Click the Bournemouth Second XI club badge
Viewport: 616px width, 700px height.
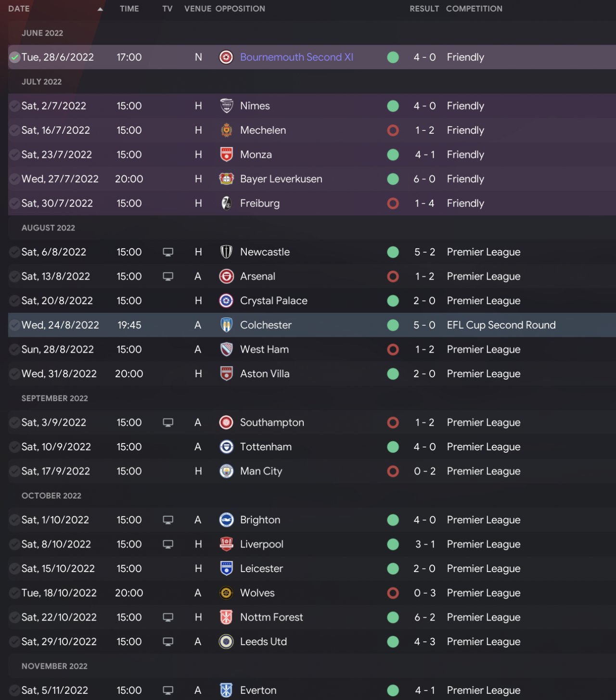226,57
